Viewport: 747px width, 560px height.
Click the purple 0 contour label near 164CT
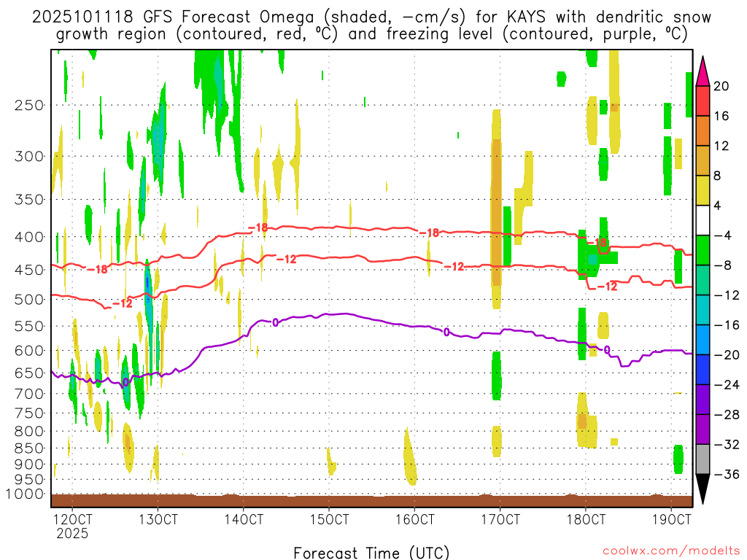(446, 332)
